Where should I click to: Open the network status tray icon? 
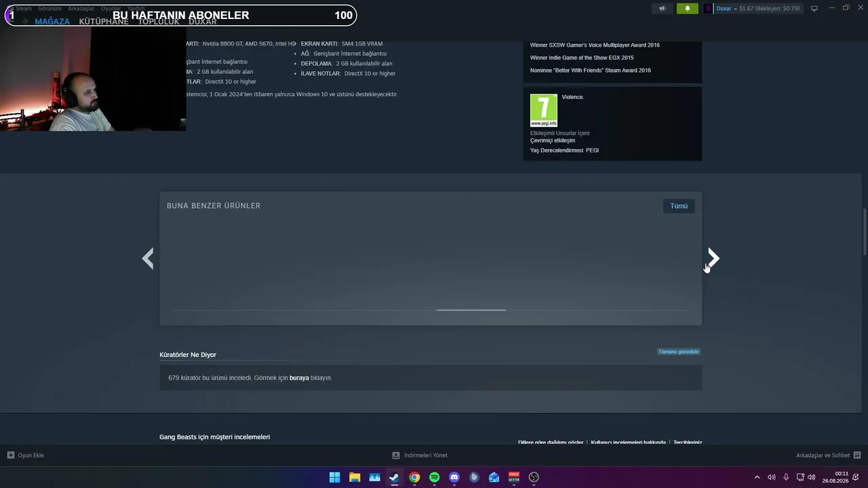click(x=800, y=477)
